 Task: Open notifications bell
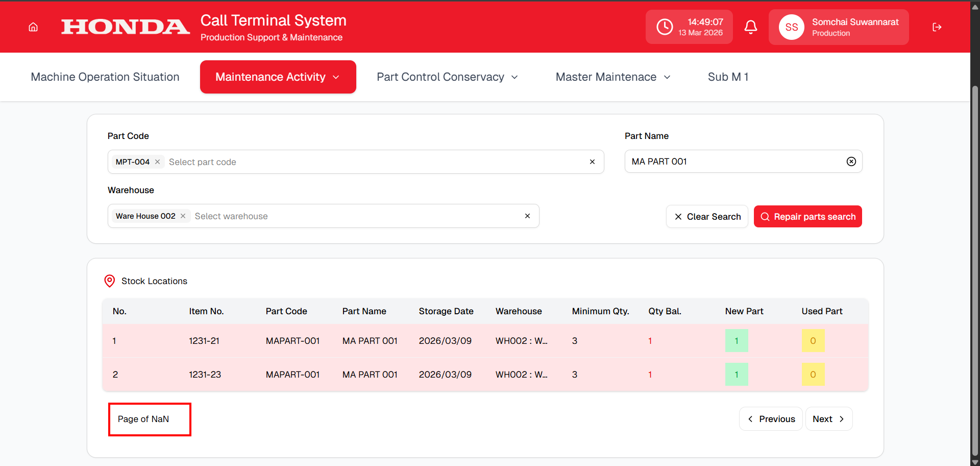pyautogui.click(x=750, y=27)
